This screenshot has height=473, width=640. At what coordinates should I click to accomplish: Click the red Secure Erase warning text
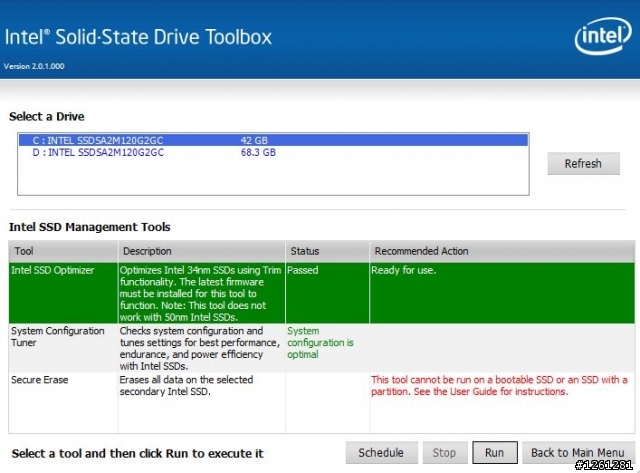499,386
